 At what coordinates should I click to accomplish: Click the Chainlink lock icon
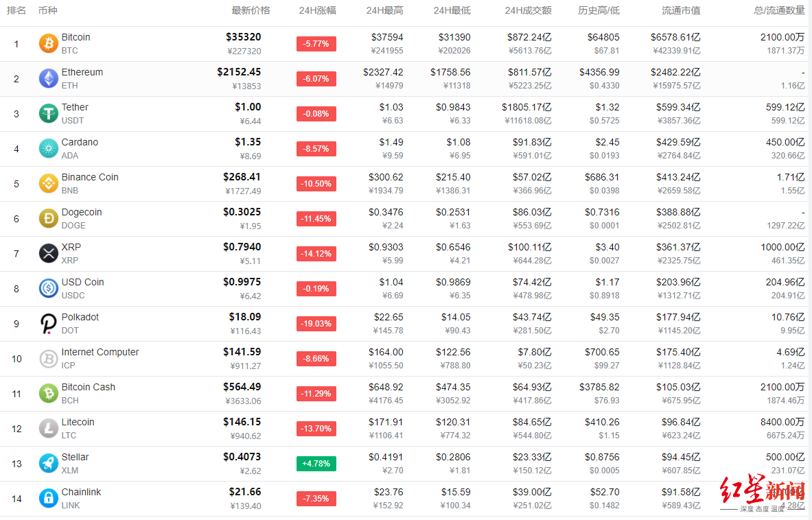(x=48, y=499)
